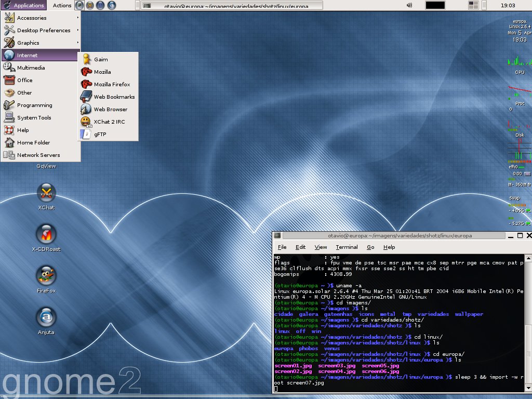The width and height of the screenshot is (532, 399).
Task: Launch Gaim from the Internet submenu
Action: tap(108, 59)
